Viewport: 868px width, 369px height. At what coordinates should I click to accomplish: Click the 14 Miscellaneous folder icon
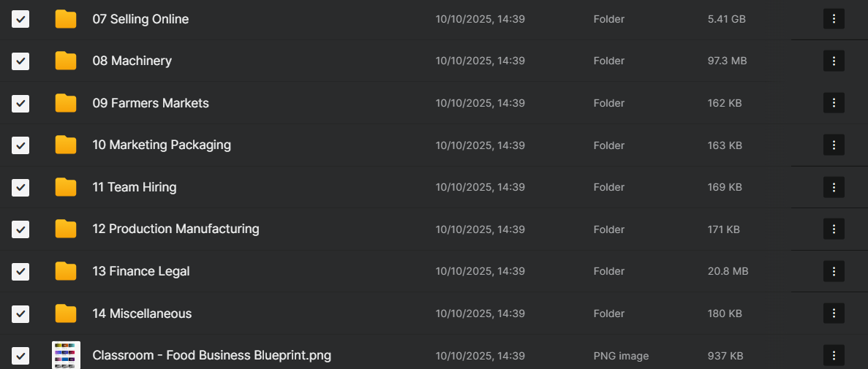[x=66, y=313]
